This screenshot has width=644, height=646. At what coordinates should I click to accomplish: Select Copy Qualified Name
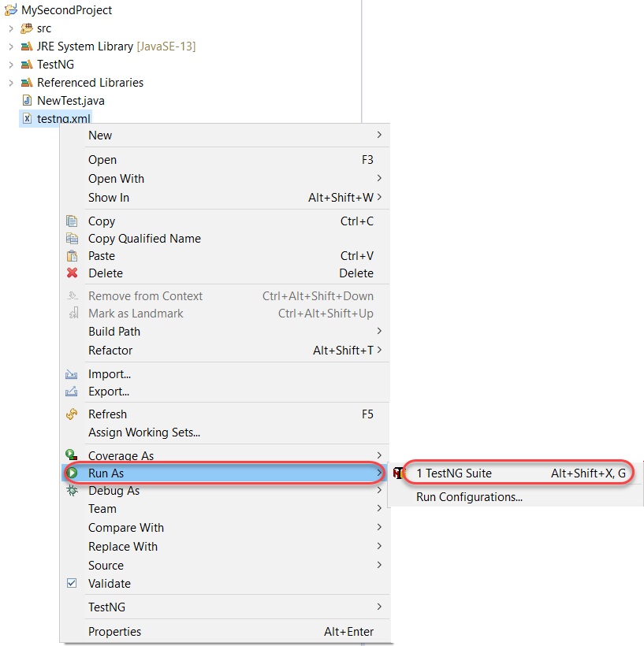tap(225, 239)
